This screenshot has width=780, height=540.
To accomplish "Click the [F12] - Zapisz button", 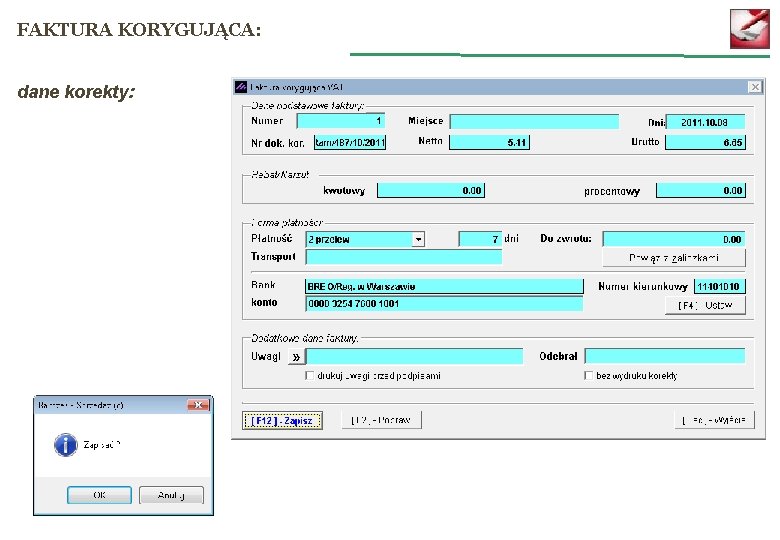I will (283, 420).
